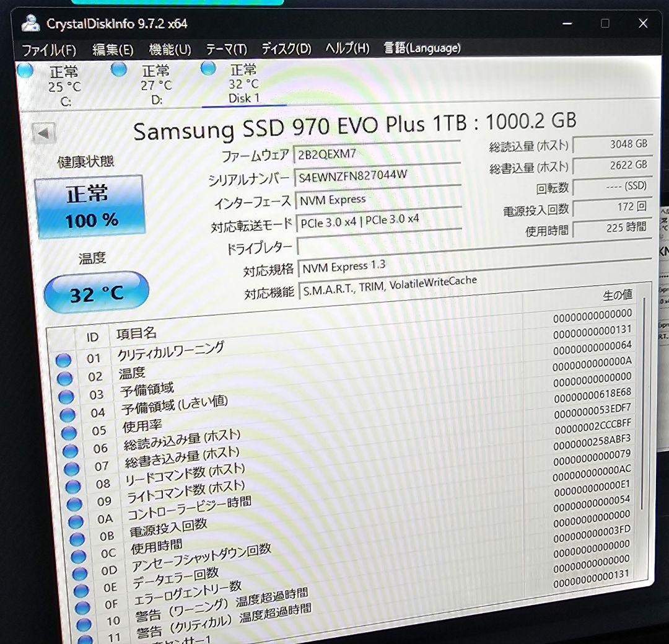The image size is (669, 644).
Task: Click the raw value 00000002CCCBFF
Action: [593, 426]
